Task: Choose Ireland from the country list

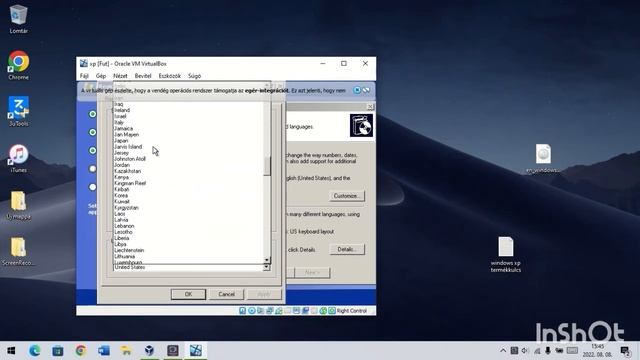Action: click(122, 110)
